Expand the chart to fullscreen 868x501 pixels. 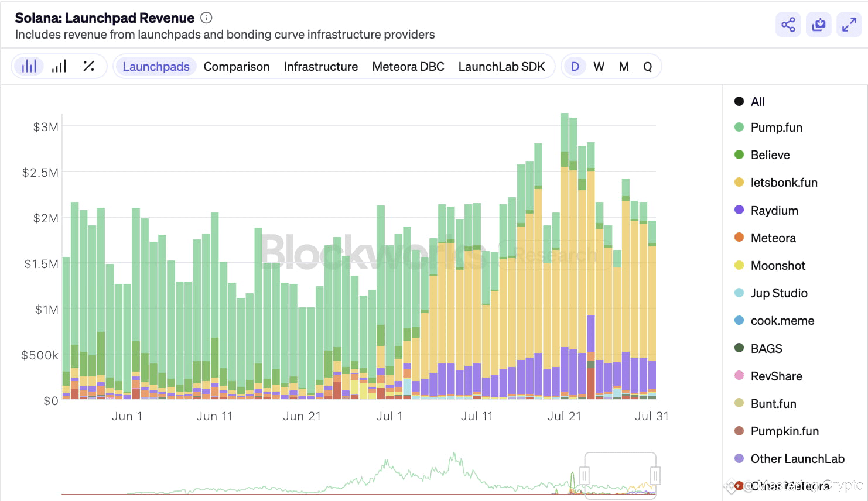point(849,25)
